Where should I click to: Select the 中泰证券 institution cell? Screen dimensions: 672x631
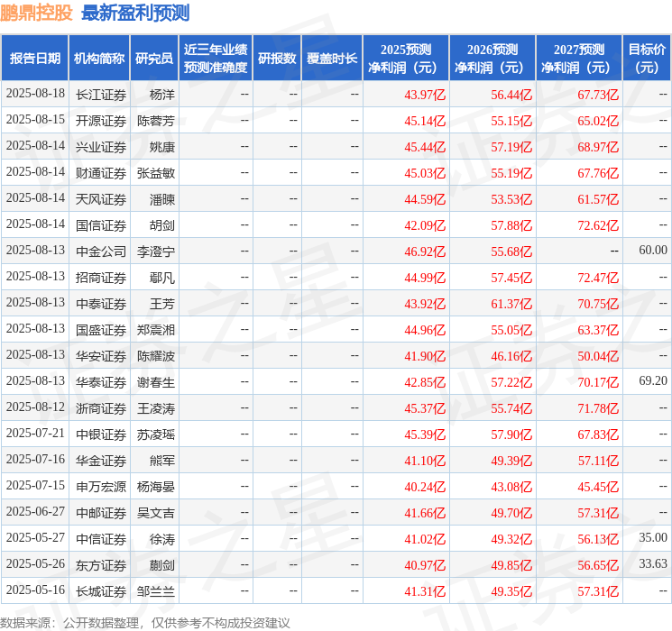pos(101,304)
